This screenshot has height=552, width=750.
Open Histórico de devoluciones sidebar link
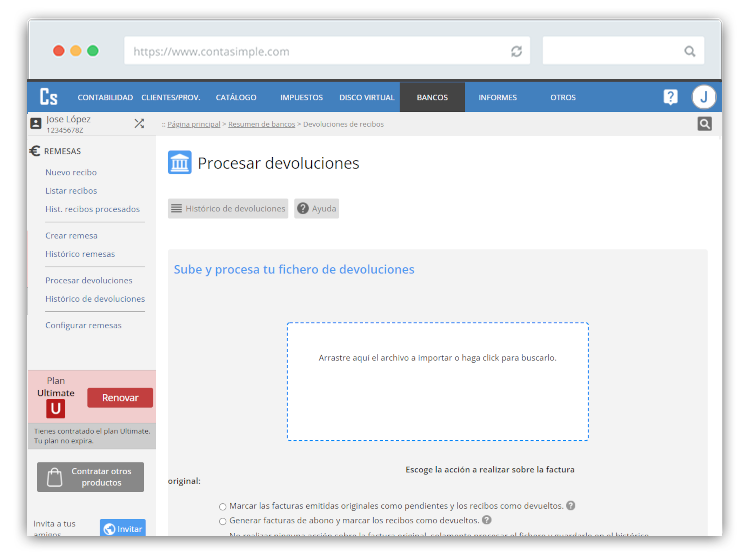(95, 299)
